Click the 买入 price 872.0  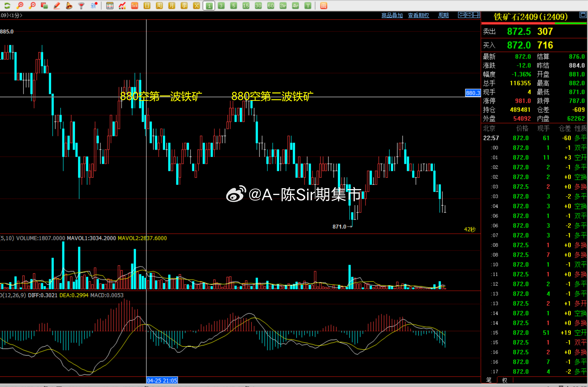tap(519, 45)
